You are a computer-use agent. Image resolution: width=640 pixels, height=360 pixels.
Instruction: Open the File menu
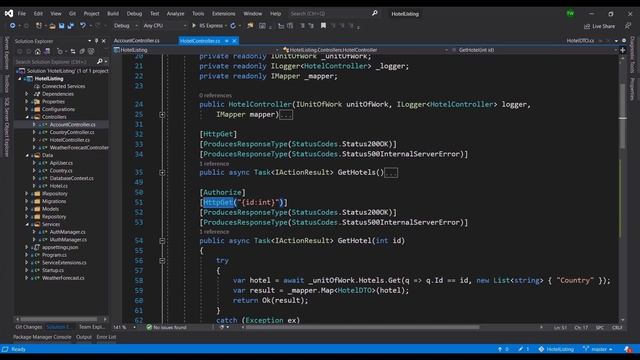tap(22, 13)
